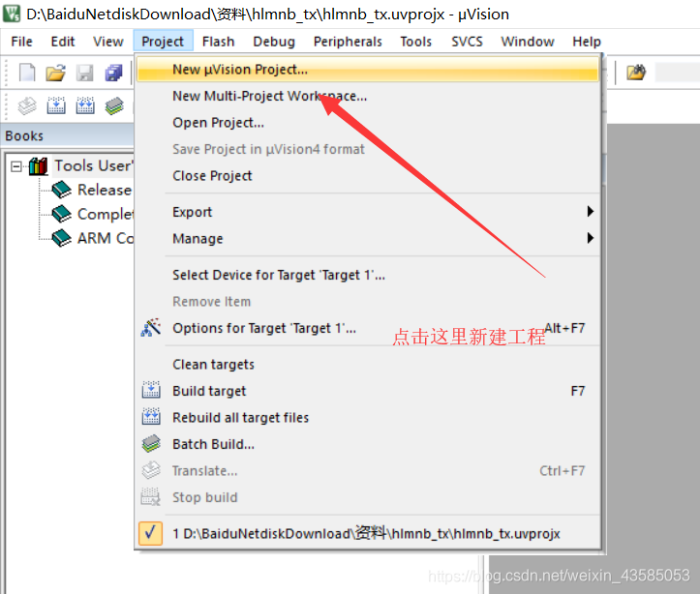This screenshot has height=594, width=700.
Task: Click the Build icon in build toolbar
Action: coord(56,106)
